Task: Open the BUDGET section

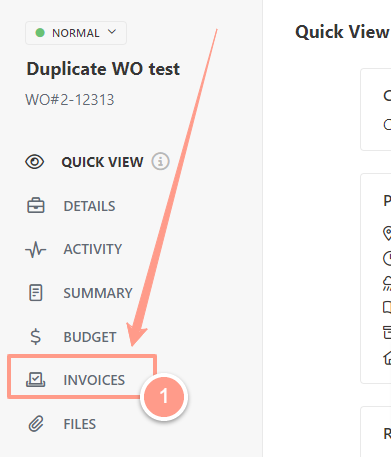Action: pyautogui.click(x=90, y=337)
